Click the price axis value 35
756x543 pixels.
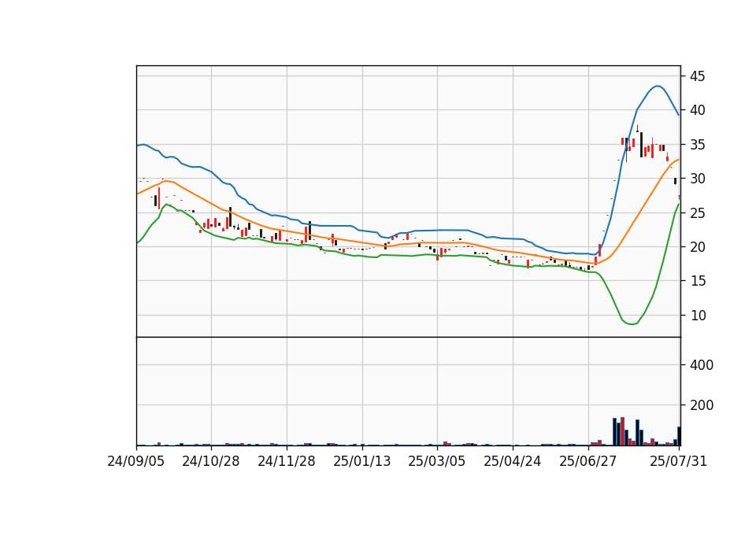point(697,145)
